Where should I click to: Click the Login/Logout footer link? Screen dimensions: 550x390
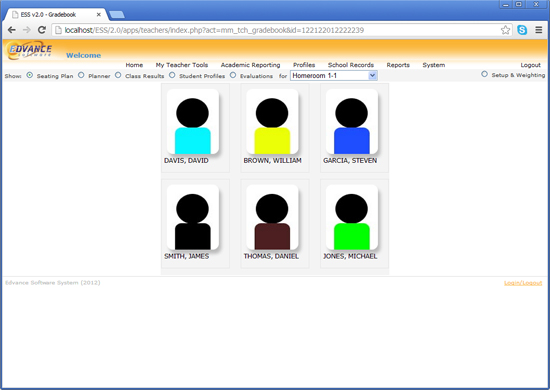point(523,283)
